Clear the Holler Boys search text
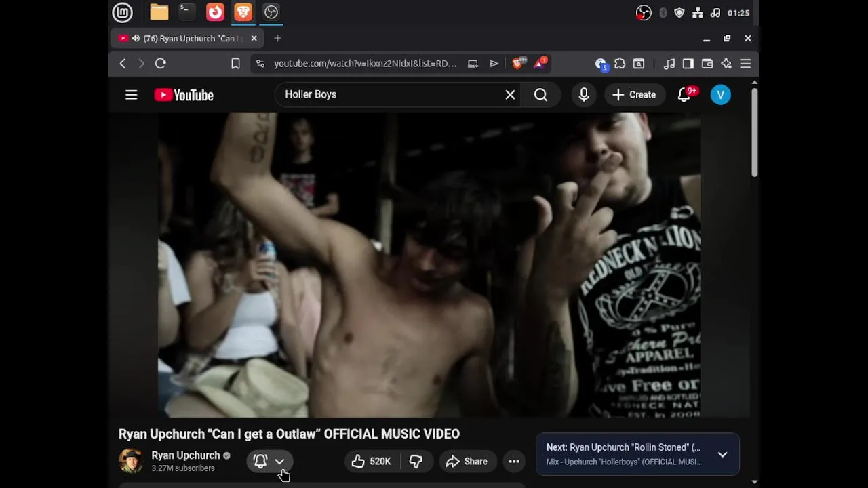 510,95
